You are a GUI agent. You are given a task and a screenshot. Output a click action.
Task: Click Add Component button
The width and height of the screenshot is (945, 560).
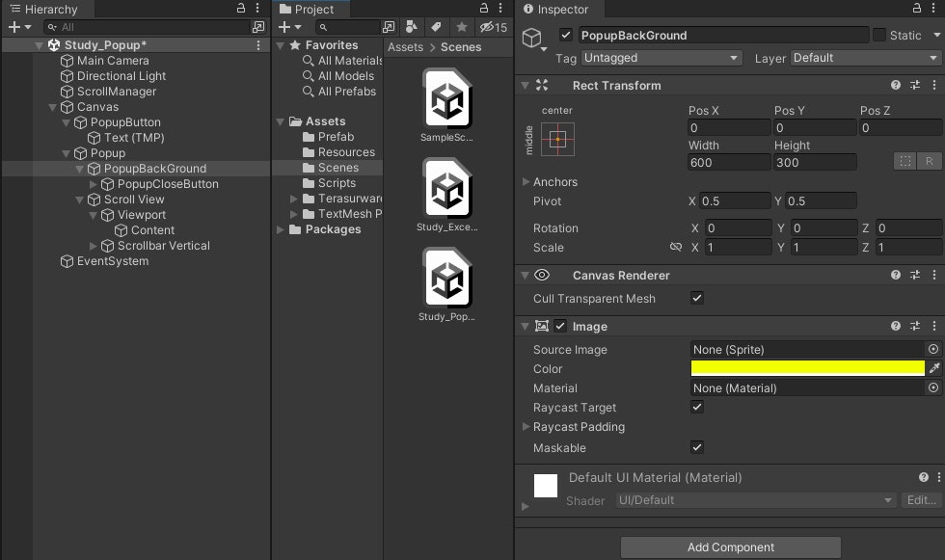pos(731,547)
